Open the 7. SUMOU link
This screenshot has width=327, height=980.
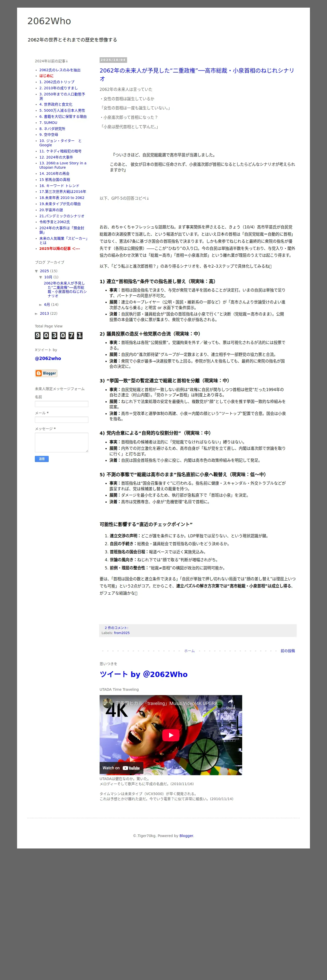click(x=48, y=123)
